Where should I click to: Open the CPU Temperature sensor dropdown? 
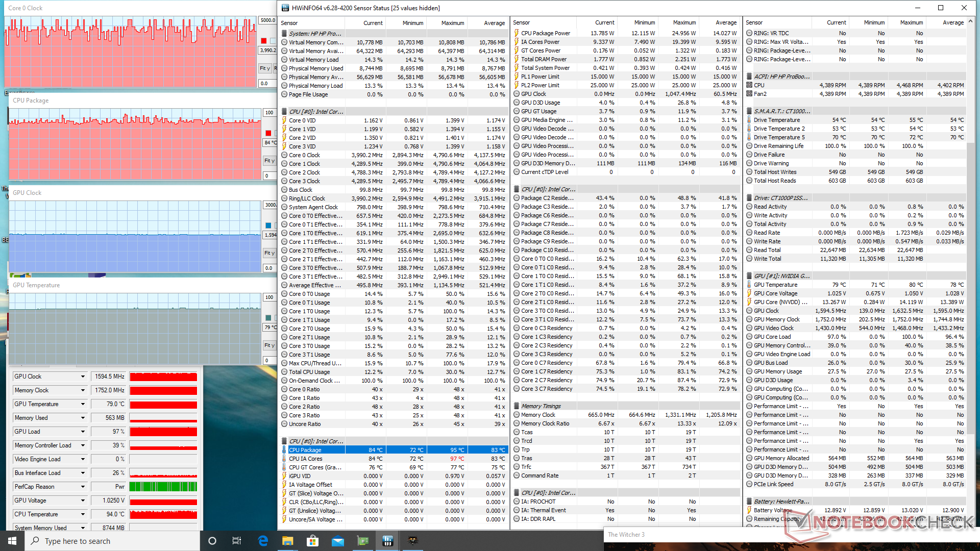click(83, 514)
